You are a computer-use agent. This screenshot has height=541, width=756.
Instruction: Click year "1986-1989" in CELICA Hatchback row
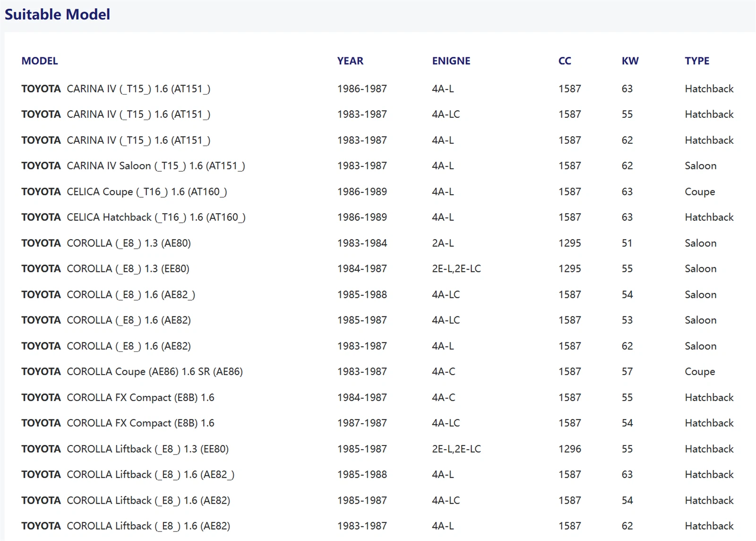(362, 218)
